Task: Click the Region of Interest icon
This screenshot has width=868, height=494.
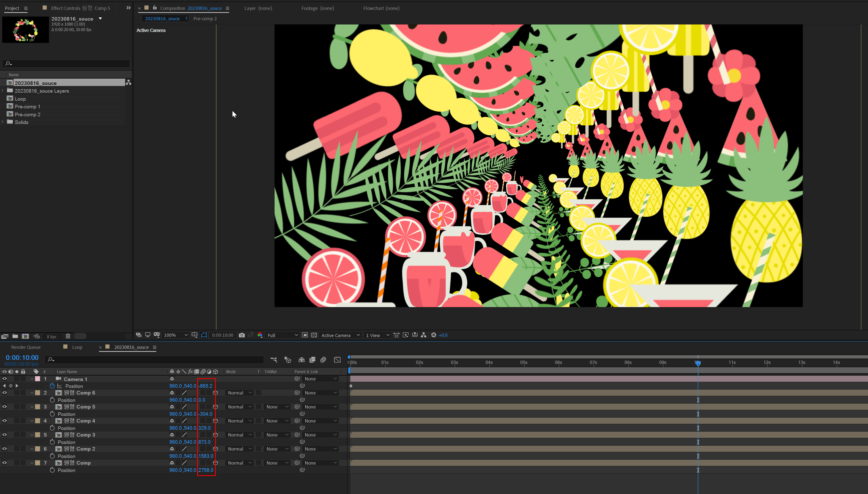Action: click(305, 335)
